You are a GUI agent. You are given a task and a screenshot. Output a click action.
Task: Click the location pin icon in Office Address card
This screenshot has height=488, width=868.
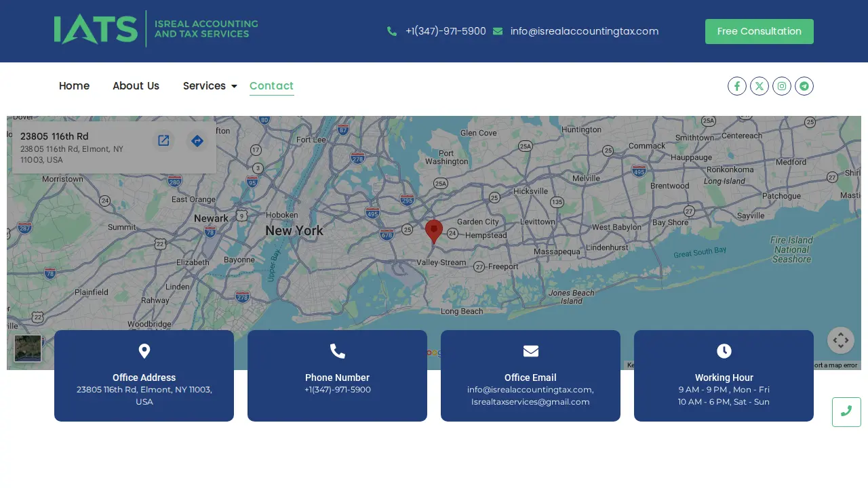[144, 351]
